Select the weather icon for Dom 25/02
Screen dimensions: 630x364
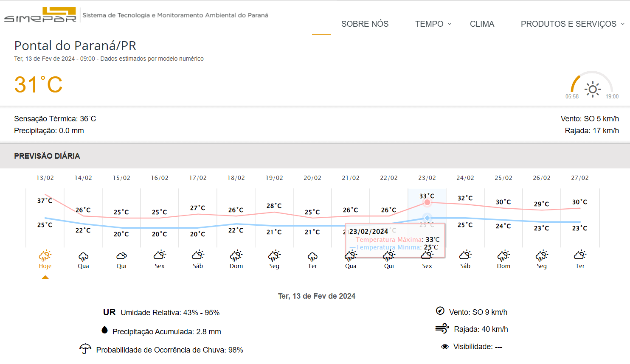(503, 255)
